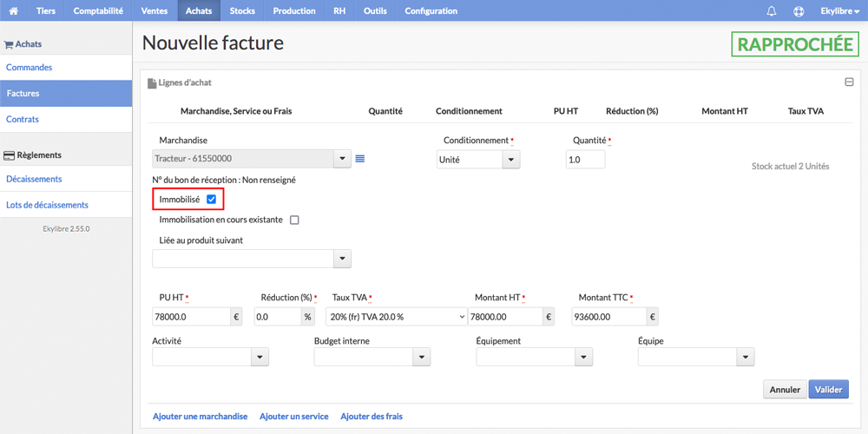The width and height of the screenshot is (868, 434).
Task: Open the Conditionnement Unité dropdown
Action: coord(511,160)
